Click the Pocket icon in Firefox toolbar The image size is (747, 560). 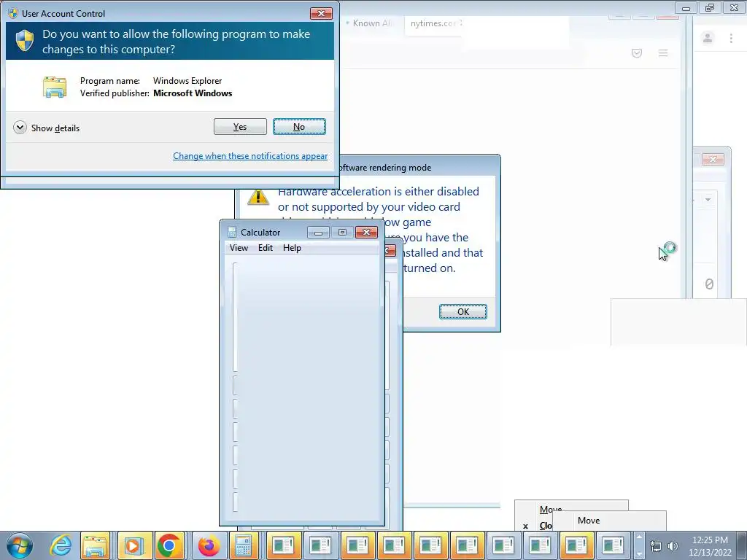[x=637, y=52]
